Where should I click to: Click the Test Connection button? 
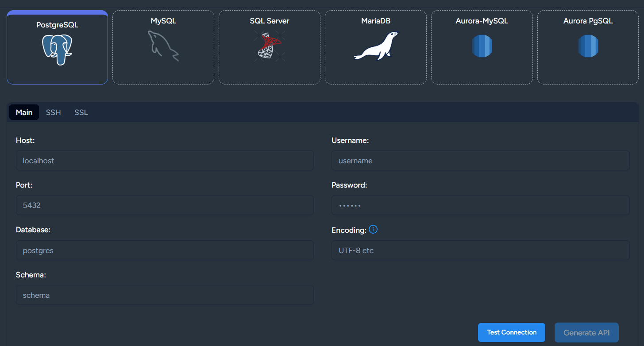point(512,332)
